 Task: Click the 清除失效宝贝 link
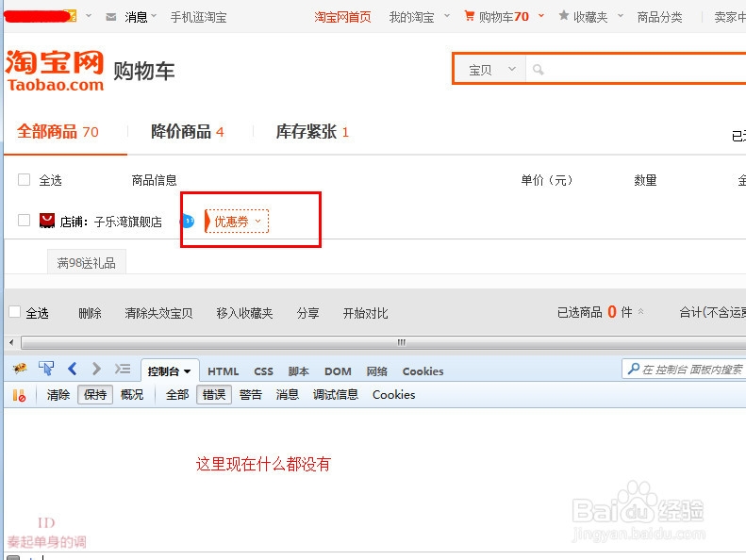point(158,313)
